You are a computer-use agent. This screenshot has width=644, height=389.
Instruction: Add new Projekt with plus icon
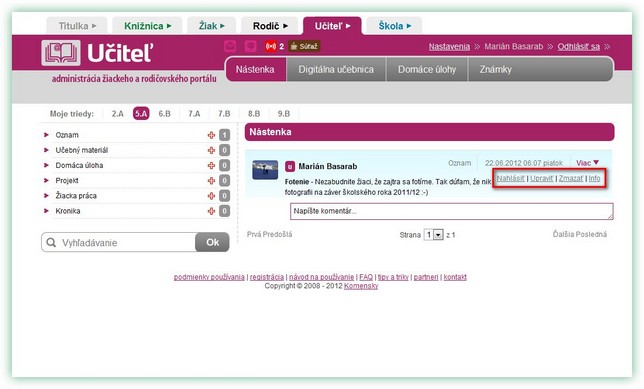pos(211,181)
